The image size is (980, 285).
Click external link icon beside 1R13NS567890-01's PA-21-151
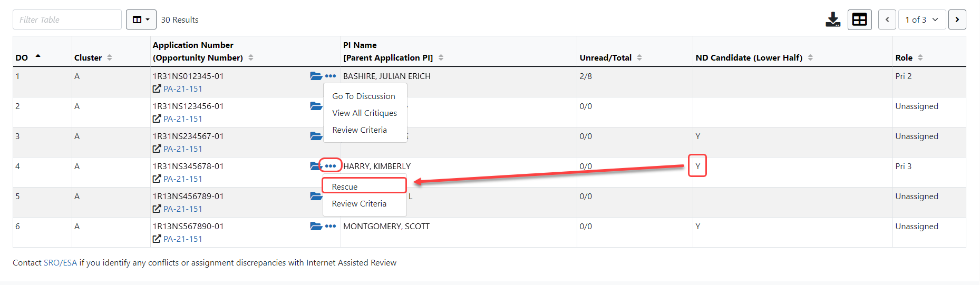pos(157,239)
